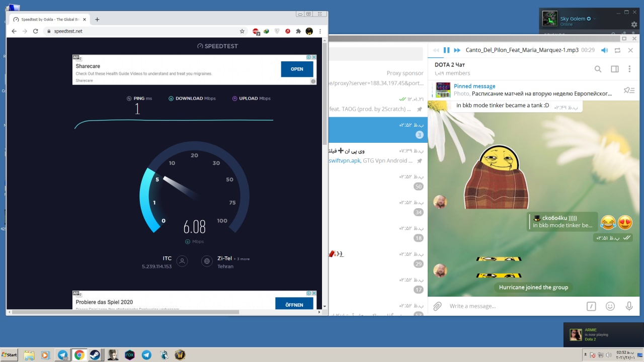The height and width of the screenshot is (362, 644).
Task: Click the Pinned message link
Action: 474,86
